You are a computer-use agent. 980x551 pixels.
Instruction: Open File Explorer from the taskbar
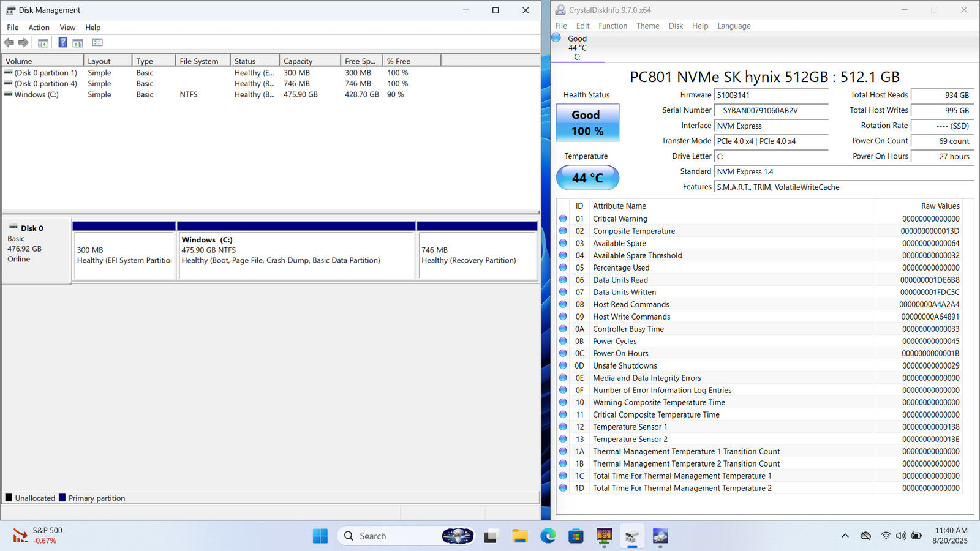[519, 536]
